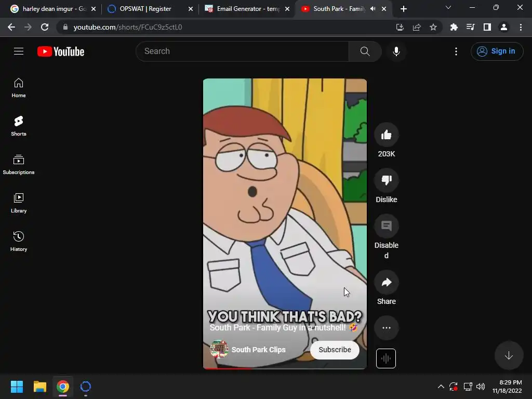Viewport: 532px width, 399px height.
Task: Open the blue ring taskbar app
Action: [x=86, y=387]
